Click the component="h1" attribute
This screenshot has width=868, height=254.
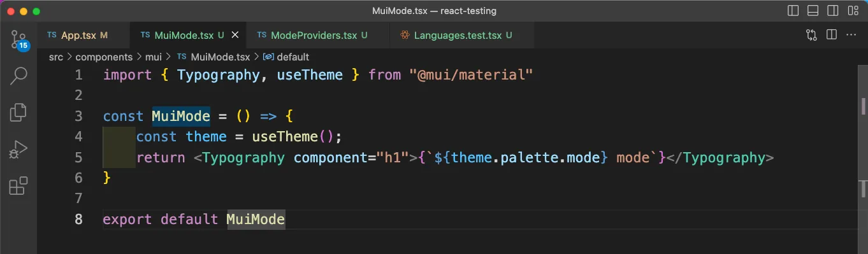(x=351, y=157)
